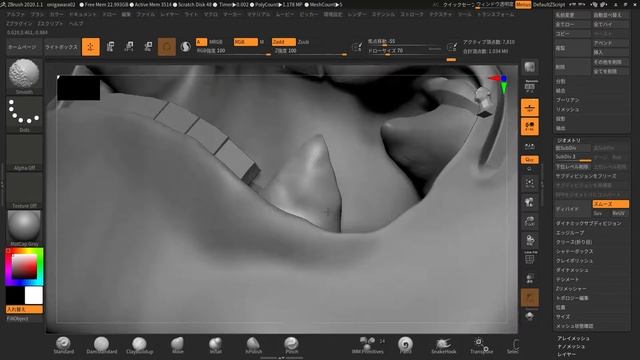Pick a hue in the color picker square
Screen dimensions: 640x360
click(x=24, y=267)
